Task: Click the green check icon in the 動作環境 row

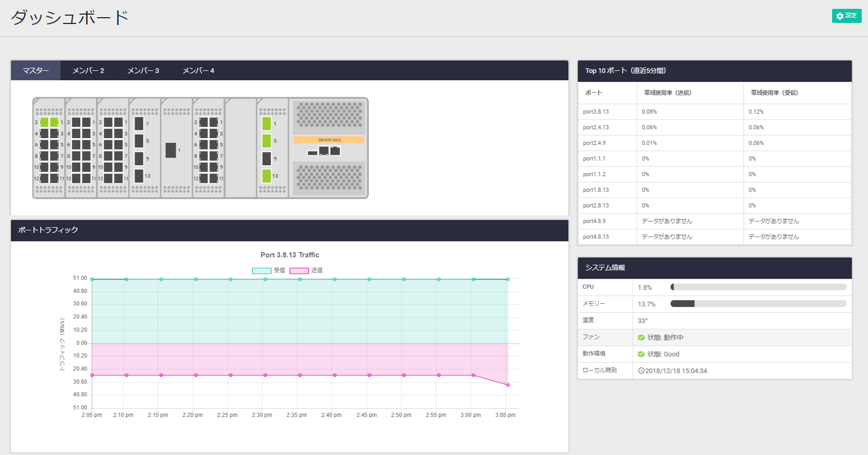Action: pyautogui.click(x=641, y=354)
